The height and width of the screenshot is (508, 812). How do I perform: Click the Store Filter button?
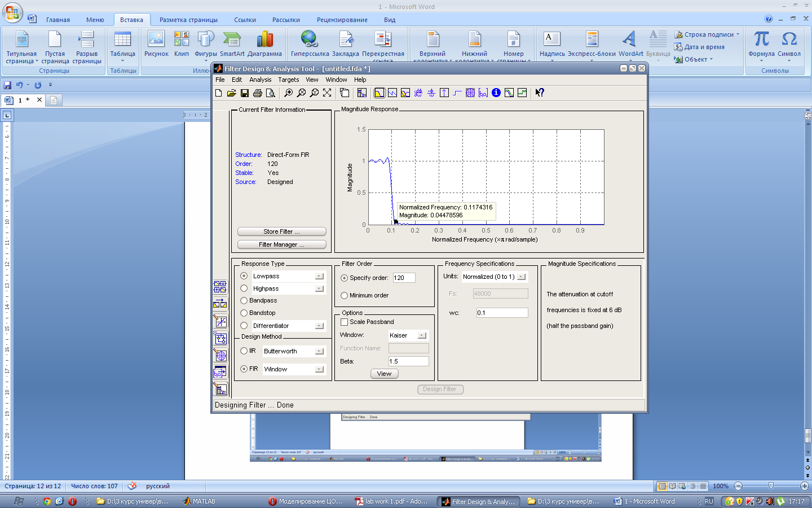(282, 232)
